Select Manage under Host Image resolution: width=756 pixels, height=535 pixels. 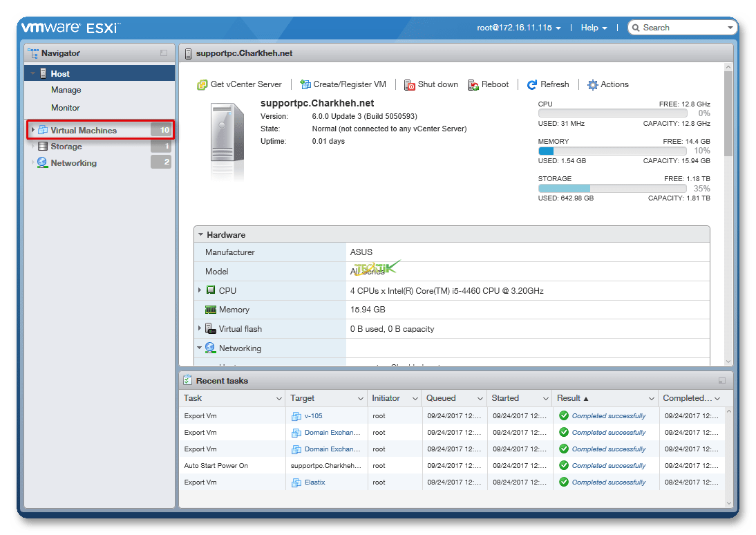tap(66, 90)
